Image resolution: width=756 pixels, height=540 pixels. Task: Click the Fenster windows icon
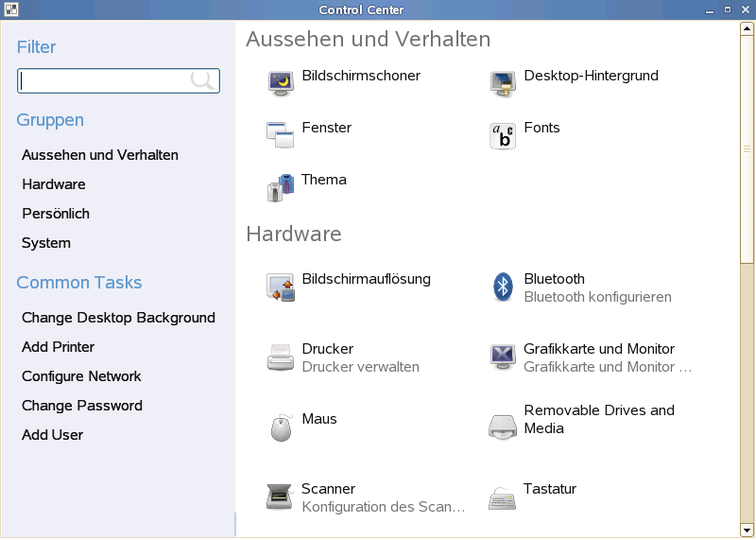(x=281, y=135)
